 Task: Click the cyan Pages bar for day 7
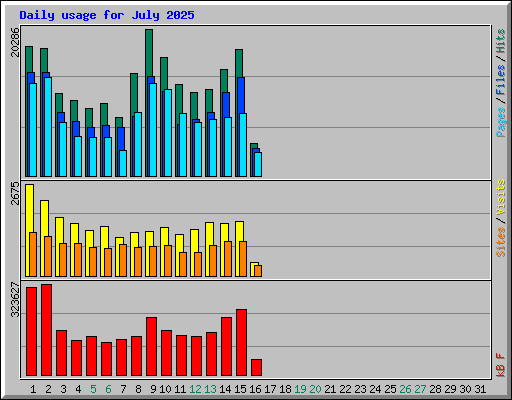(123, 163)
